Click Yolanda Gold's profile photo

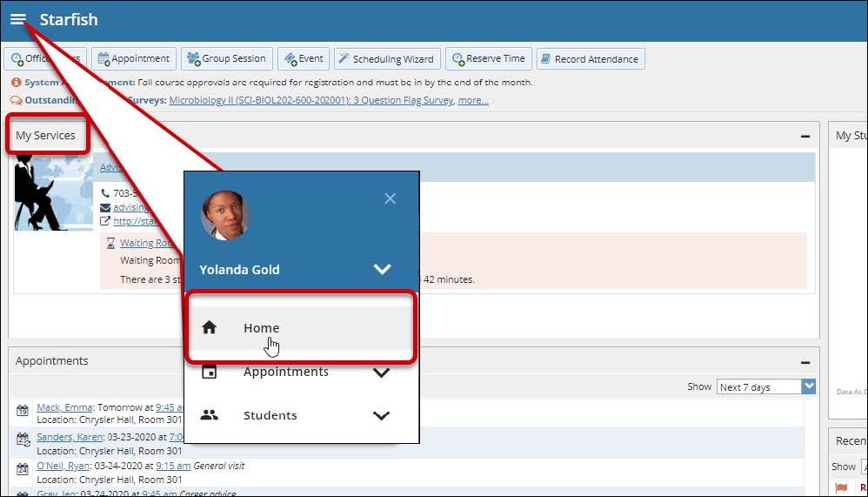coord(225,215)
